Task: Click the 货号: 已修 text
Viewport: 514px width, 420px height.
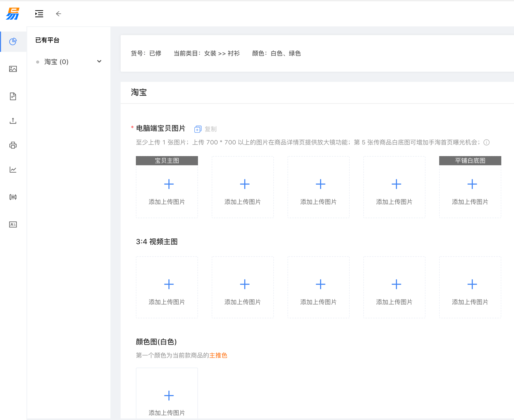Action: coord(146,53)
